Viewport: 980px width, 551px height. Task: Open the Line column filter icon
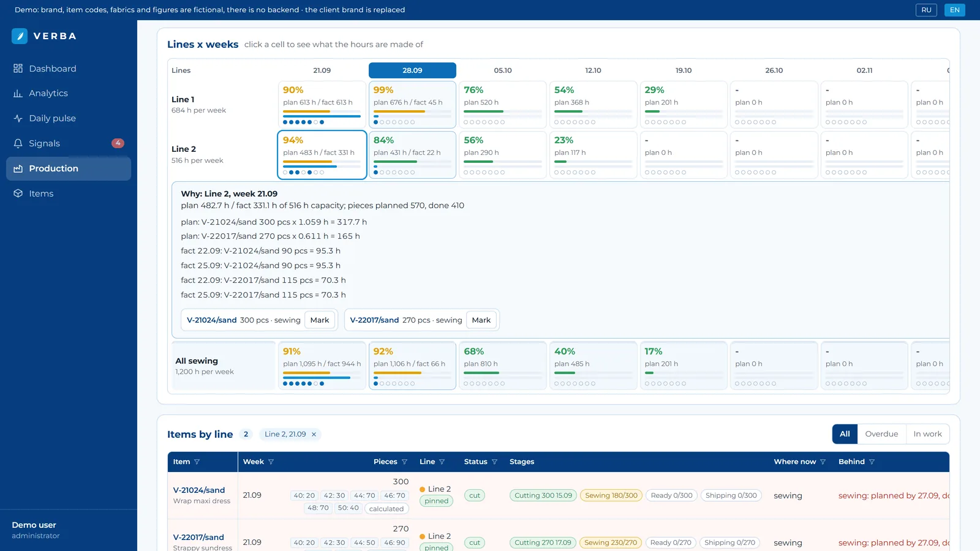click(442, 462)
